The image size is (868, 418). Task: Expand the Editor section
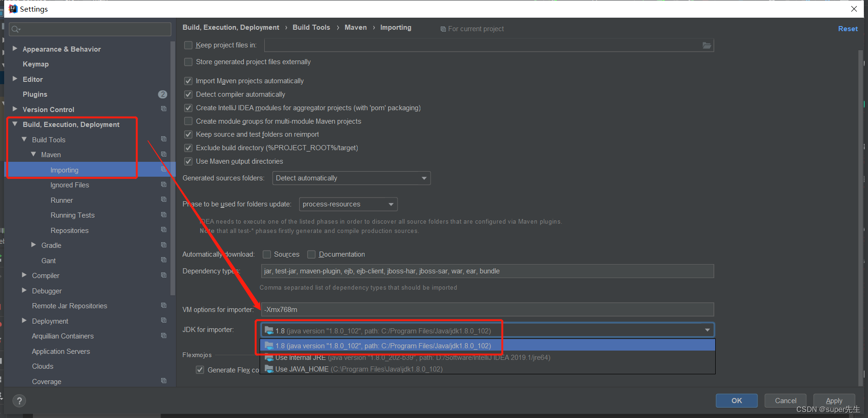(15, 79)
